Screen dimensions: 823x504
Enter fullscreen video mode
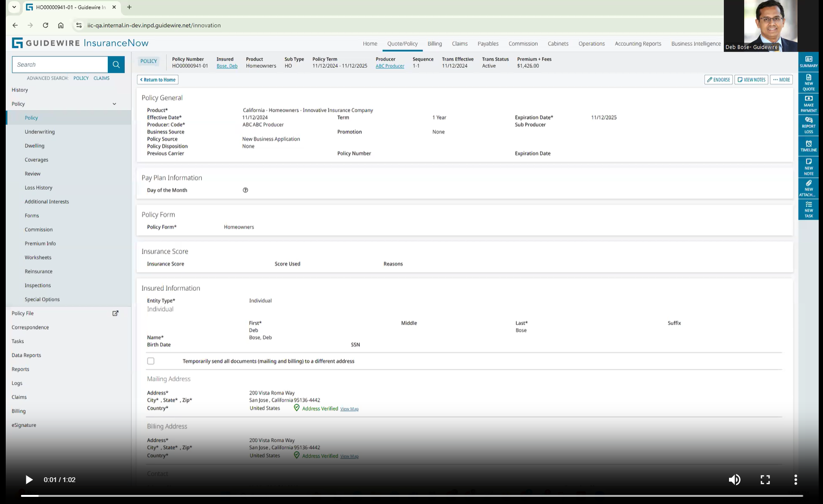click(765, 480)
